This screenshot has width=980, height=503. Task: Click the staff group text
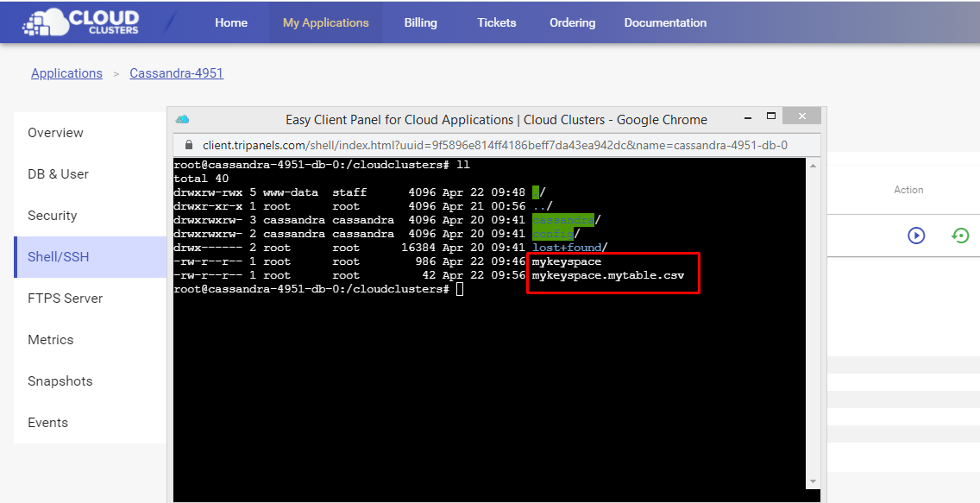point(349,192)
